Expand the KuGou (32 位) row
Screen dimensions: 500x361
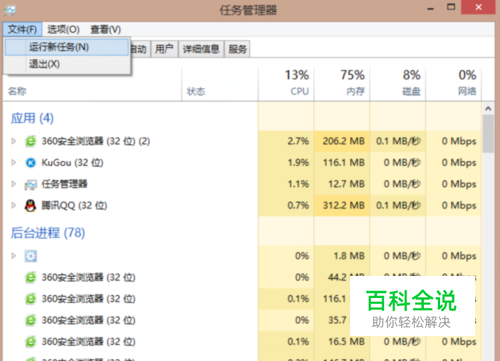point(13,162)
